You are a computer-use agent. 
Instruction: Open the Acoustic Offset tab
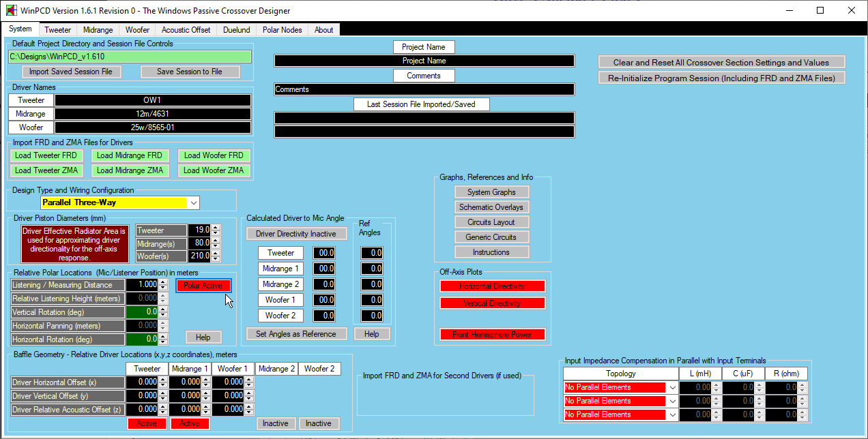(x=186, y=30)
